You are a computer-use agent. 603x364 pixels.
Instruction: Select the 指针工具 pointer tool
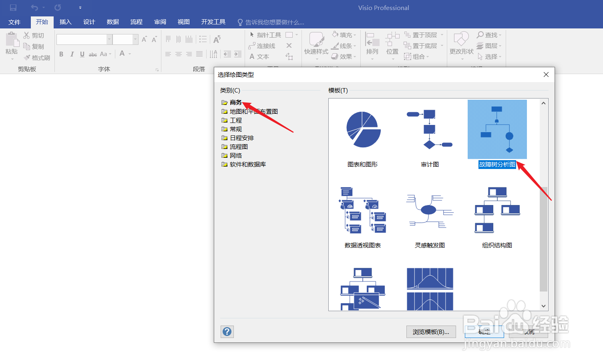tap(265, 35)
